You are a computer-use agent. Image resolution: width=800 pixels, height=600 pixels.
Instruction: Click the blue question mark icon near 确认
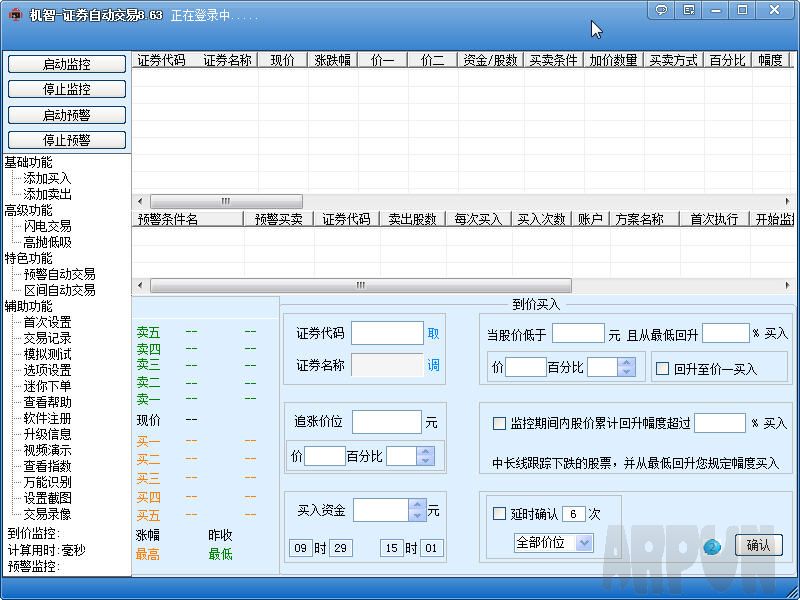[710, 547]
